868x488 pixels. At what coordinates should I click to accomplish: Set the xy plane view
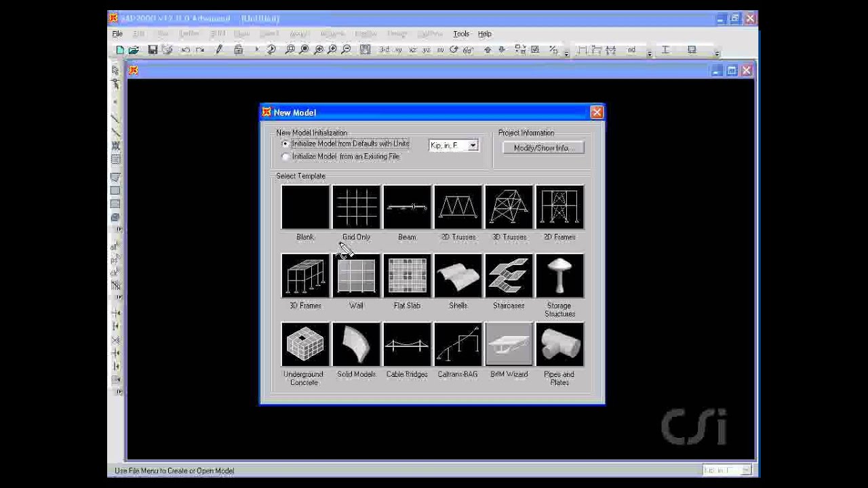tap(399, 50)
